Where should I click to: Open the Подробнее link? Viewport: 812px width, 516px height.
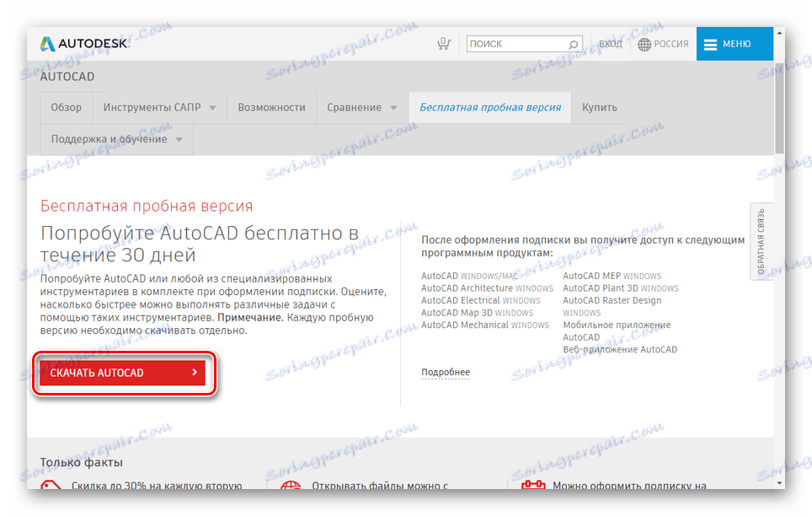[446, 372]
